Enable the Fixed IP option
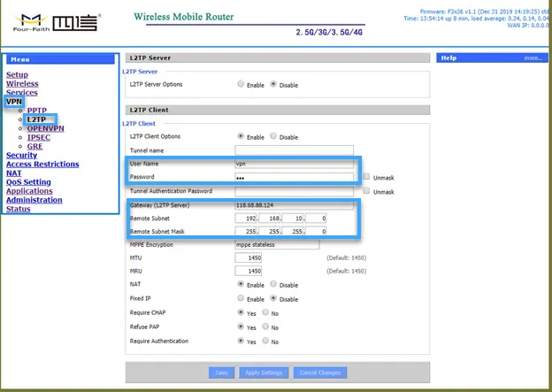Screen dimensions: 552x392 pos(241,299)
